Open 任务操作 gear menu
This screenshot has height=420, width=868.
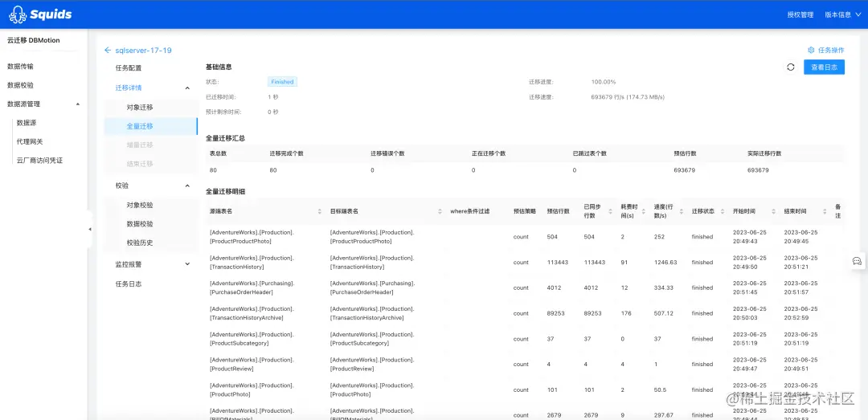(x=826, y=50)
